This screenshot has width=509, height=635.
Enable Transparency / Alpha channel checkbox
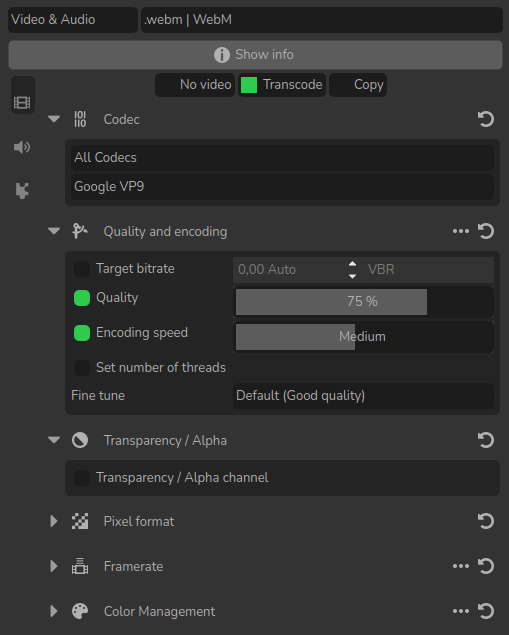click(x=82, y=478)
